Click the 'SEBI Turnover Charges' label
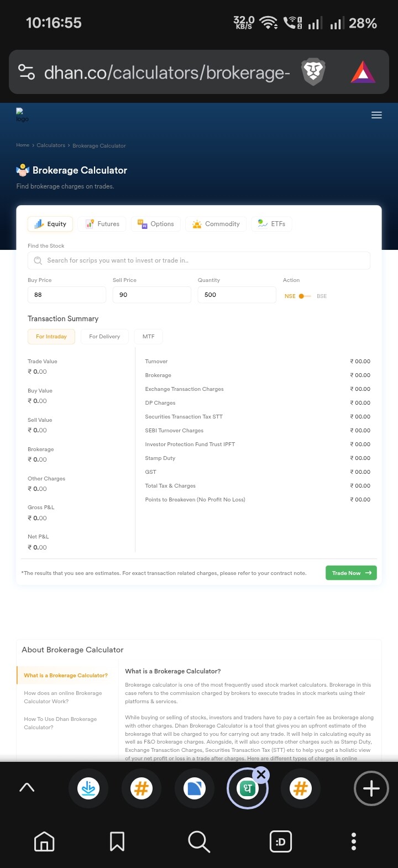The image size is (398, 868). 174,431
